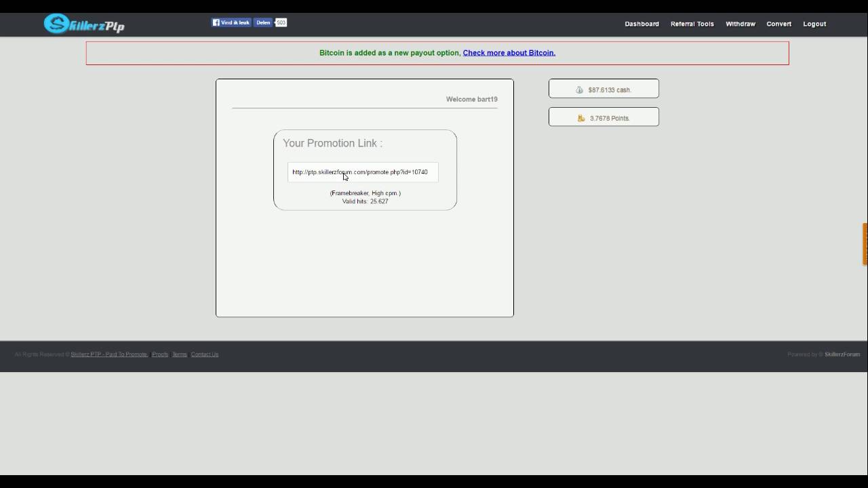
Task: Open the Referral Tools page
Action: 692,24
